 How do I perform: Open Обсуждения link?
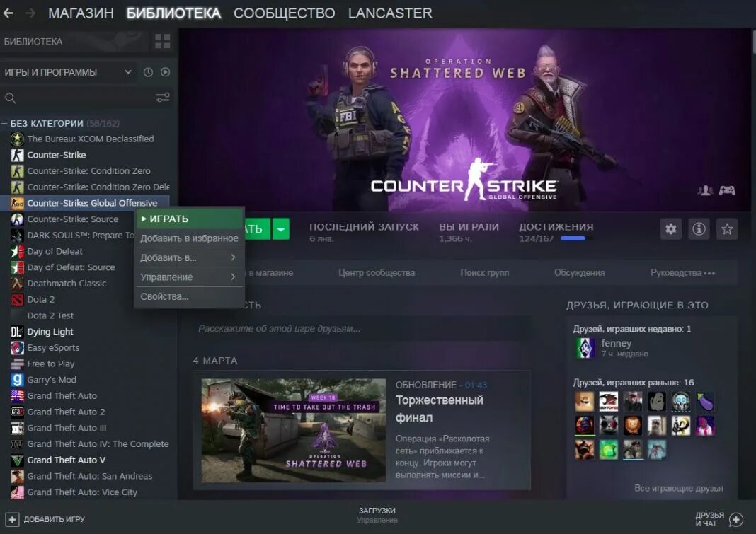pos(580,273)
